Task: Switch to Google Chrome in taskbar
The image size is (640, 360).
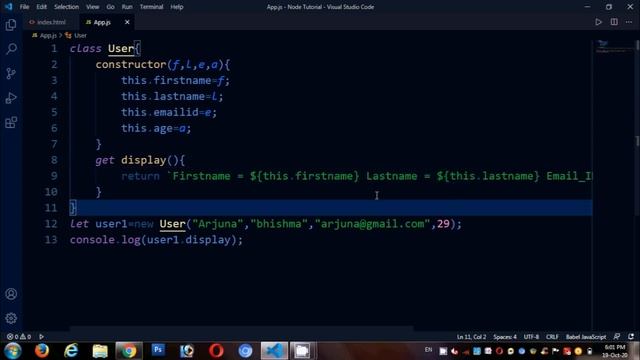Action: [129, 351]
